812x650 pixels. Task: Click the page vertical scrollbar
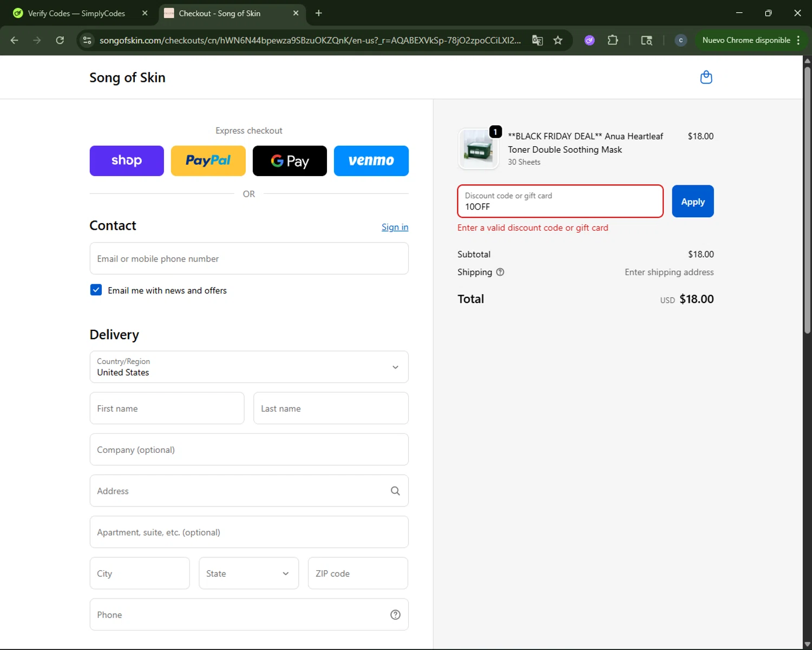click(807, 200)
